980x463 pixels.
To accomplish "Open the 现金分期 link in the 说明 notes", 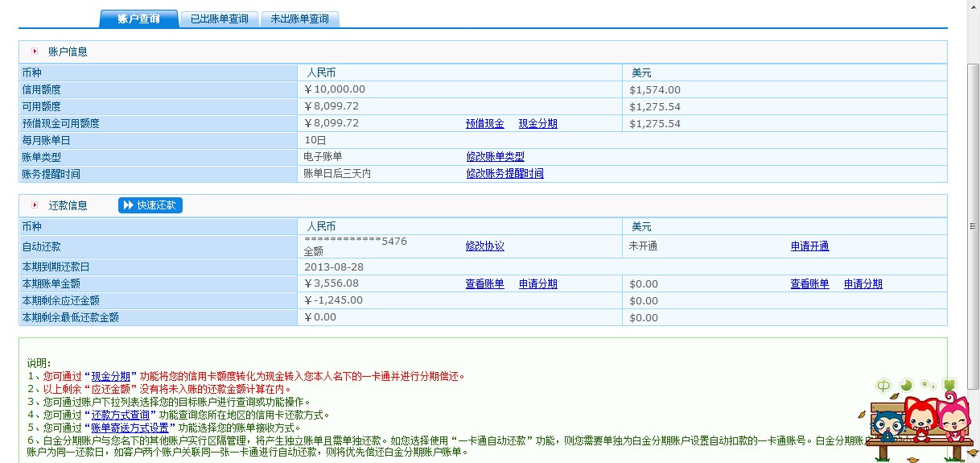I will 110,376.
